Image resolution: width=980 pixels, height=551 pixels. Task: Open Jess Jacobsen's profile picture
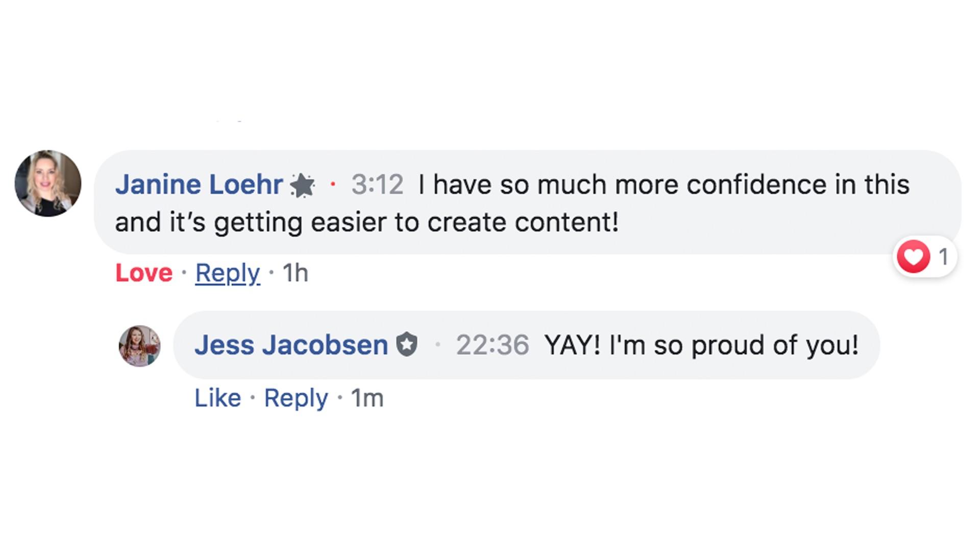point(139,346)
